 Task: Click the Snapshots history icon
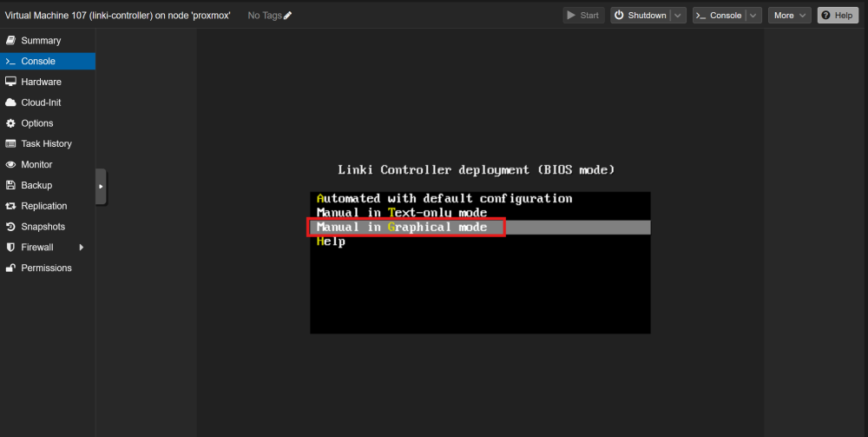[x=10, y=227]
